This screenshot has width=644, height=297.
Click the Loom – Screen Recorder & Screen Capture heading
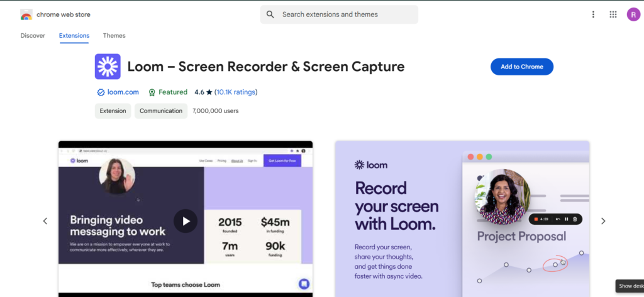click(266, 67)
